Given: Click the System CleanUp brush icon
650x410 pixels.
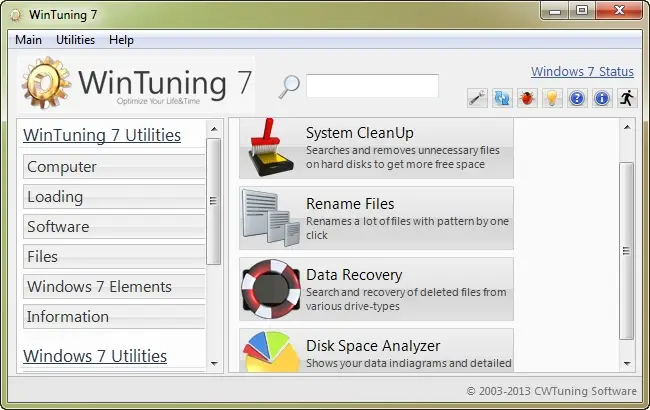Looking at the screenshot, I should 271,148.
